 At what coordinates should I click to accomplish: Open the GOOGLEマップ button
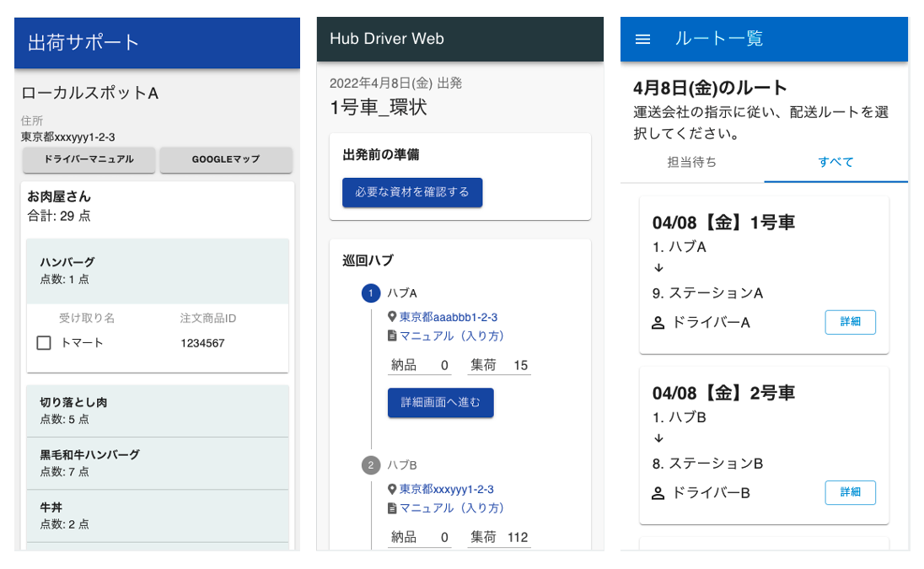(x=226, y=159)
